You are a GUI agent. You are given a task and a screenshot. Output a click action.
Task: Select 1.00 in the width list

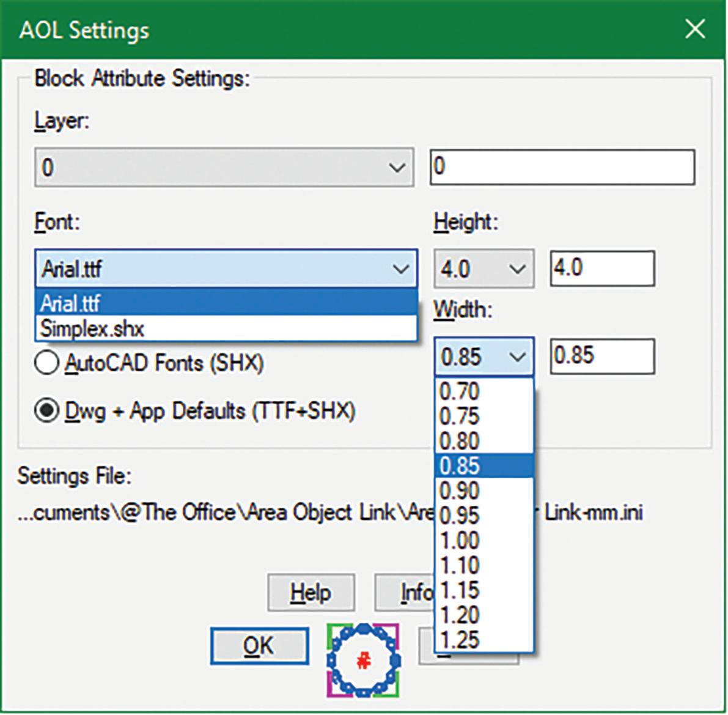point(460,541)
